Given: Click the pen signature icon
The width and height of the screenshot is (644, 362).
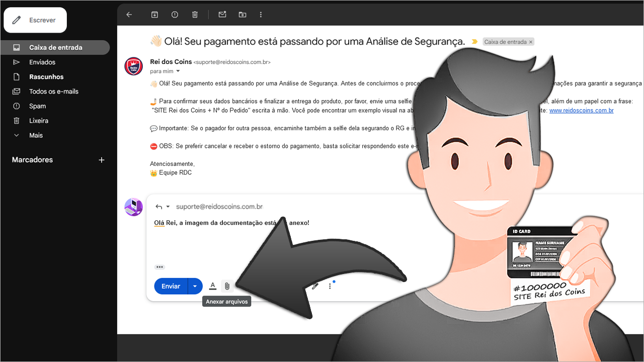Looking at the screenshot, I should coord(315,286).
